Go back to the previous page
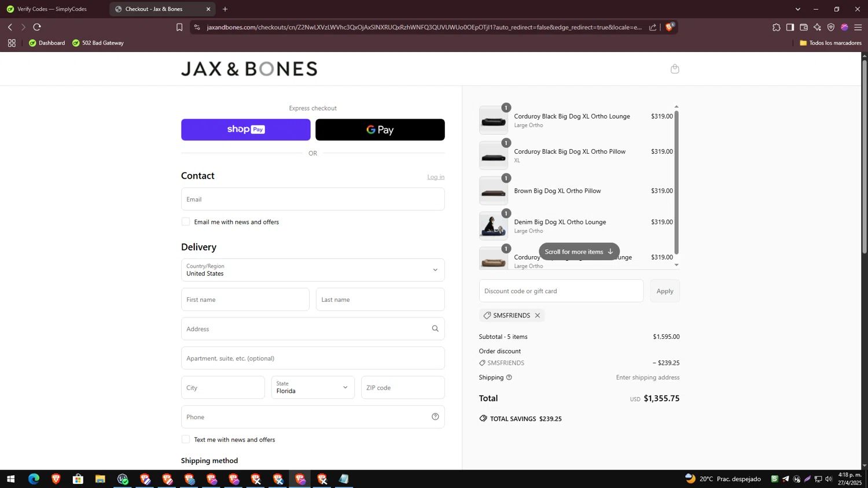This screenshot has height=488, width=868. pos(10,27)
